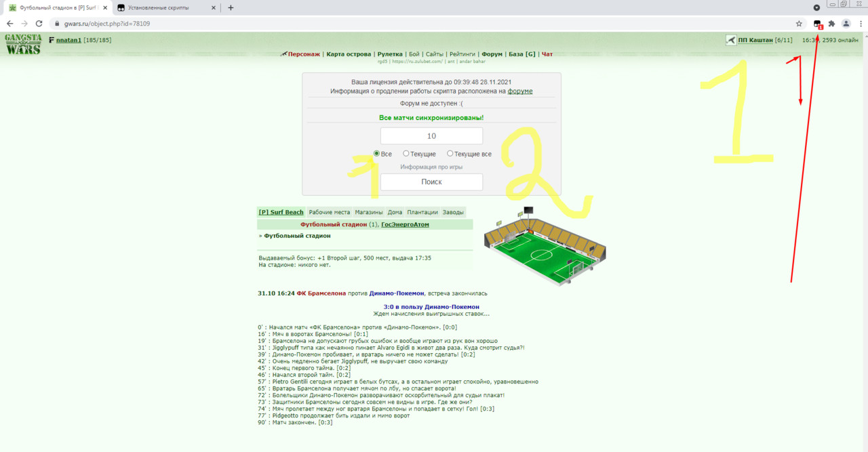Open the Плантации tab
This screenshot has height=452, width=868.
(x=423, y=212)
